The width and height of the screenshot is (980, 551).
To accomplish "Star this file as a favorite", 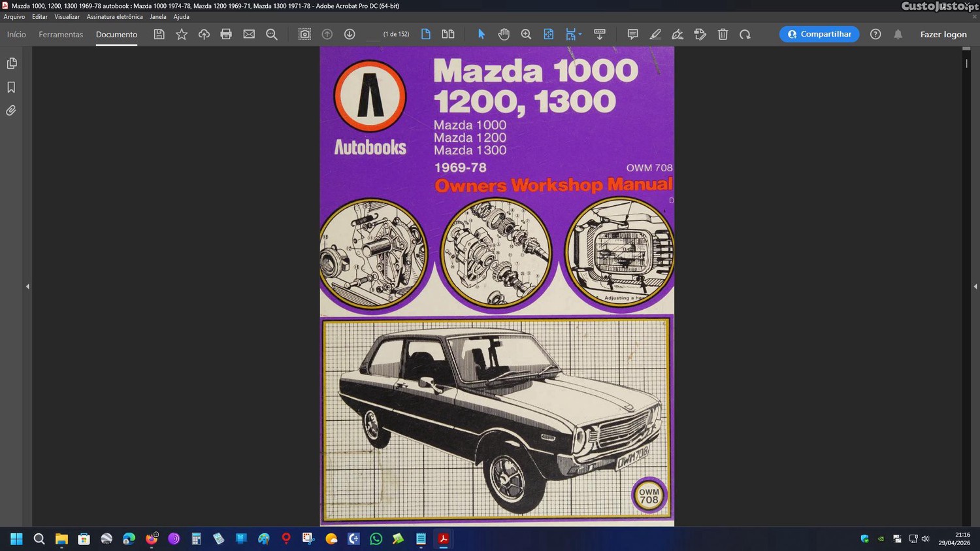I will click(x=182, y=35).
